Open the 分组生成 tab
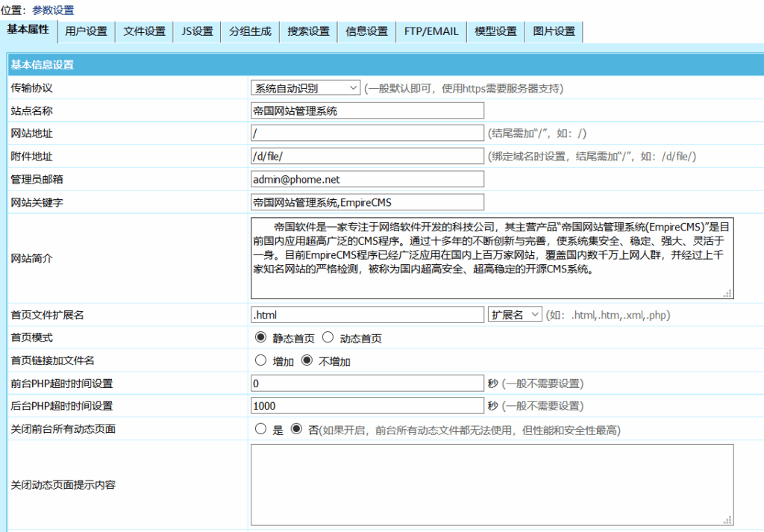 251,31
